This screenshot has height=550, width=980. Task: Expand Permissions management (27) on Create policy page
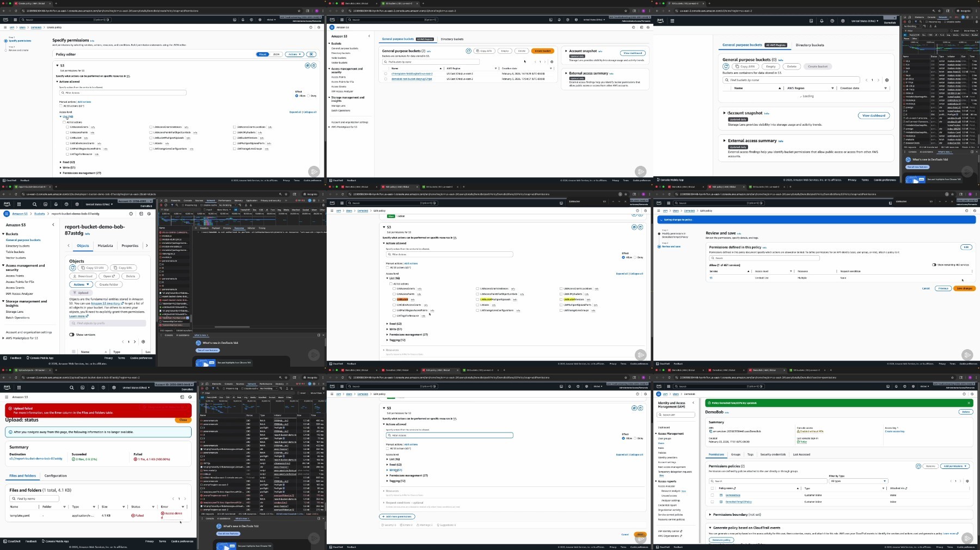[81, 173]
